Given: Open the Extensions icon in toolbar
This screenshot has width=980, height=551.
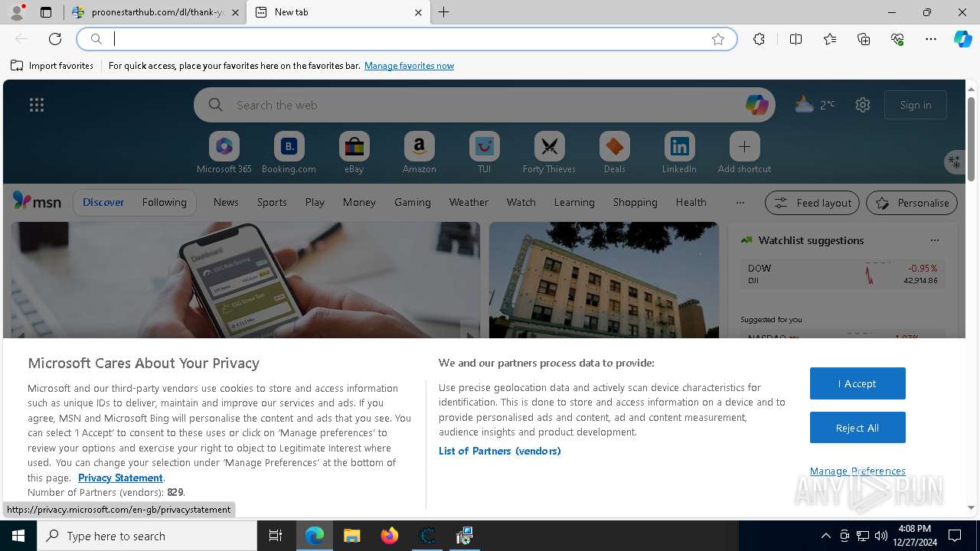Looking at the screenshot, I should (759, 39).
